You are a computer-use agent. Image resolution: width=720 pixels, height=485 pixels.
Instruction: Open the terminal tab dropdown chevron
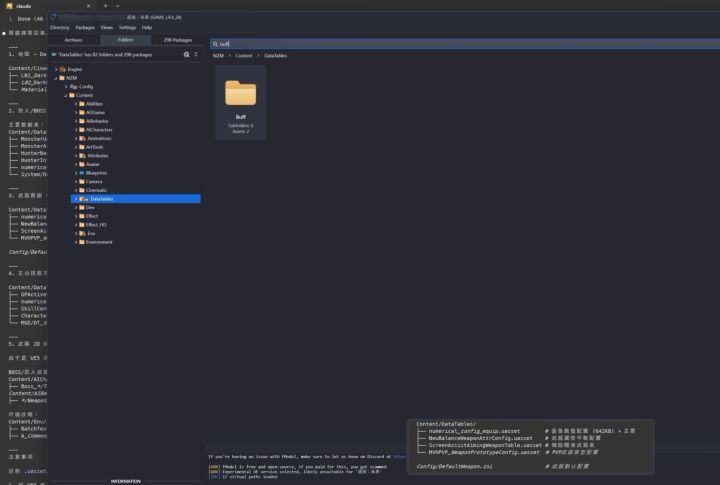118,6
